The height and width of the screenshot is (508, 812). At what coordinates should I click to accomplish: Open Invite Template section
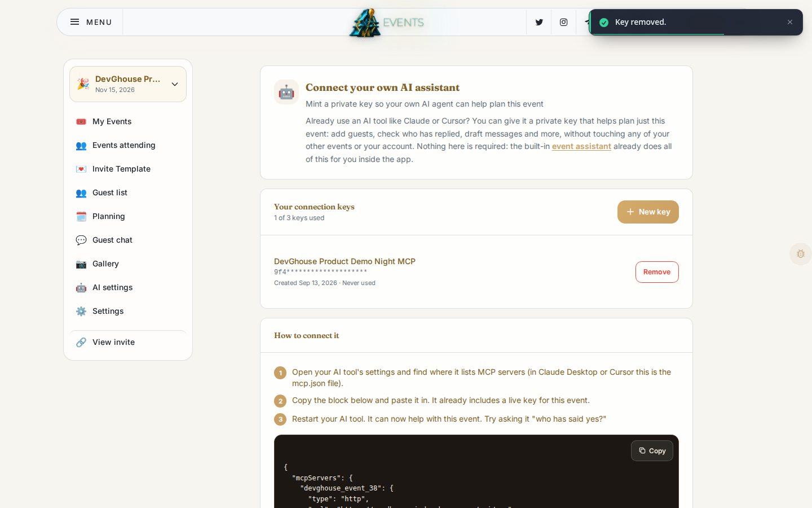pos(128,169)
